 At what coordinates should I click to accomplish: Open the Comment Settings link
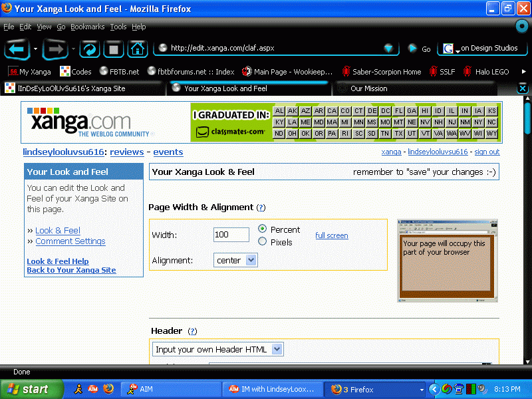(x=70, y=241)
